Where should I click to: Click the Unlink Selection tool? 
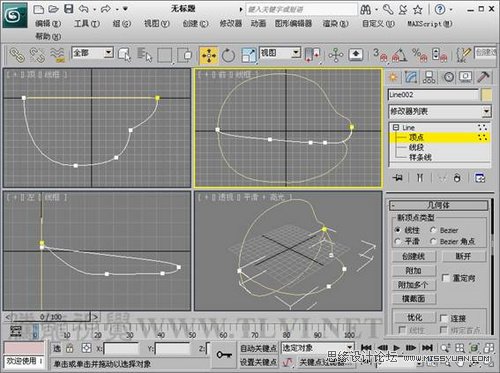point(37,55)
